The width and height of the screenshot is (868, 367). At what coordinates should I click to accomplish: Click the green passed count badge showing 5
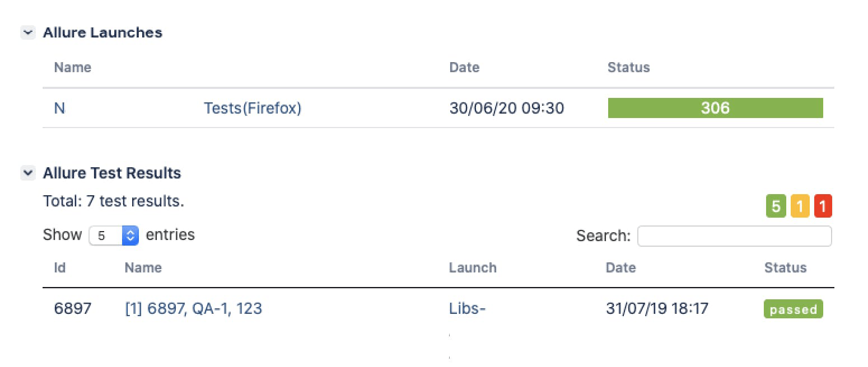tap(776, 205)
